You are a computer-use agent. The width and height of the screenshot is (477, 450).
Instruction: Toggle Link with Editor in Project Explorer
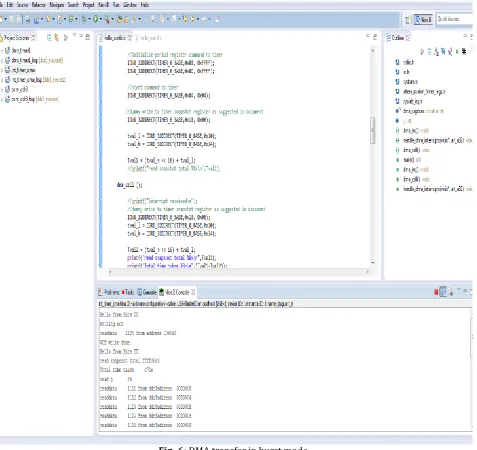point(56,38)
